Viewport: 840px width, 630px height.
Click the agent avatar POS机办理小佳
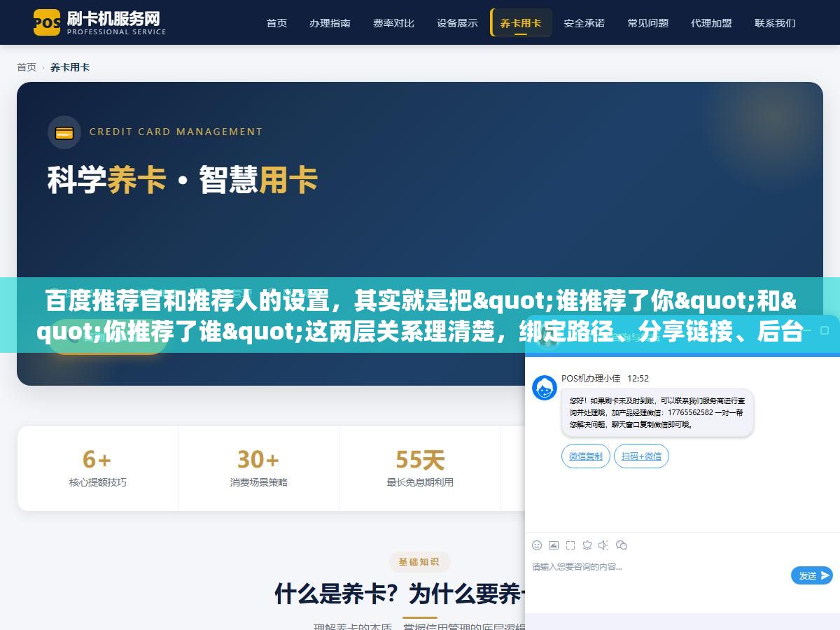pyautogui.click(x=545, y=388)
